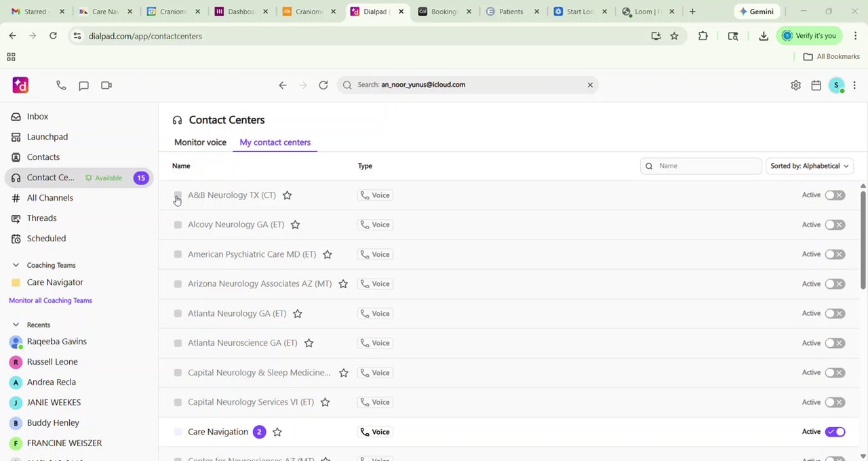Viewport: 868px width, 461px height.
Task: Collapse the Recents section
Action: coord(16,325)
